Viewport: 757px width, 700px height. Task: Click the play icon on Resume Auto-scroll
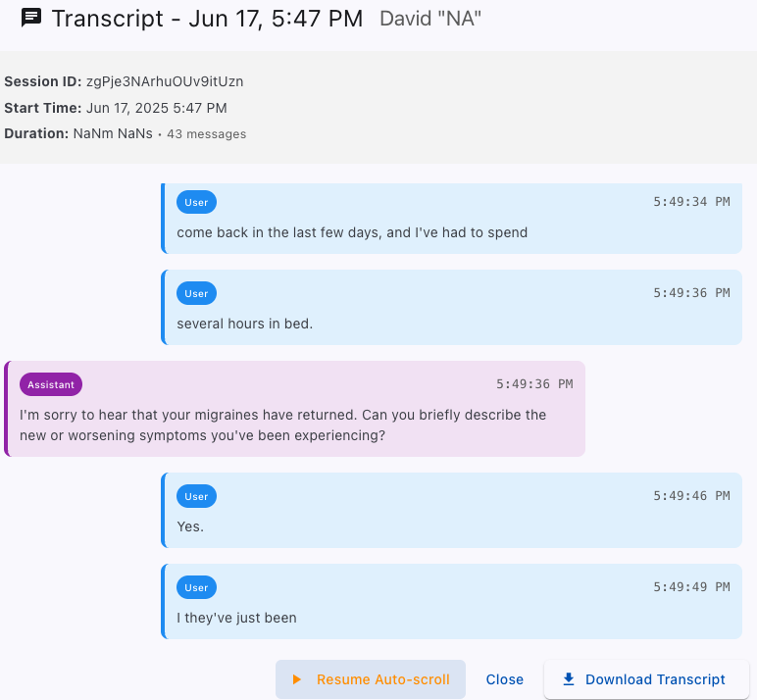click(297, 679)
